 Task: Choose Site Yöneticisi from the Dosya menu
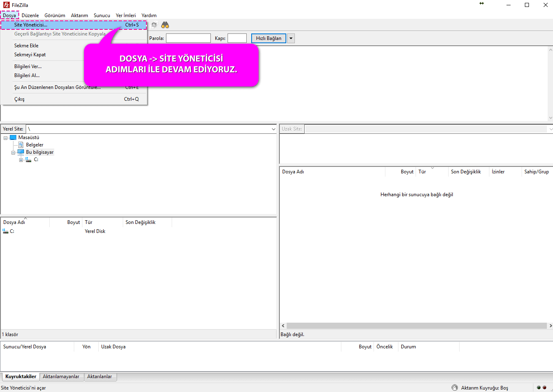click(x=31, y=25)
